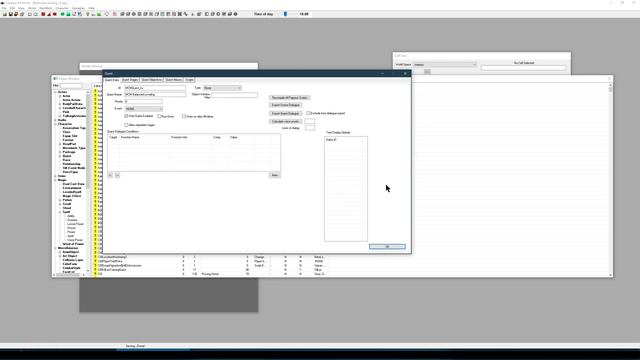Uncheck Start Game Enabled

[127, 116]
